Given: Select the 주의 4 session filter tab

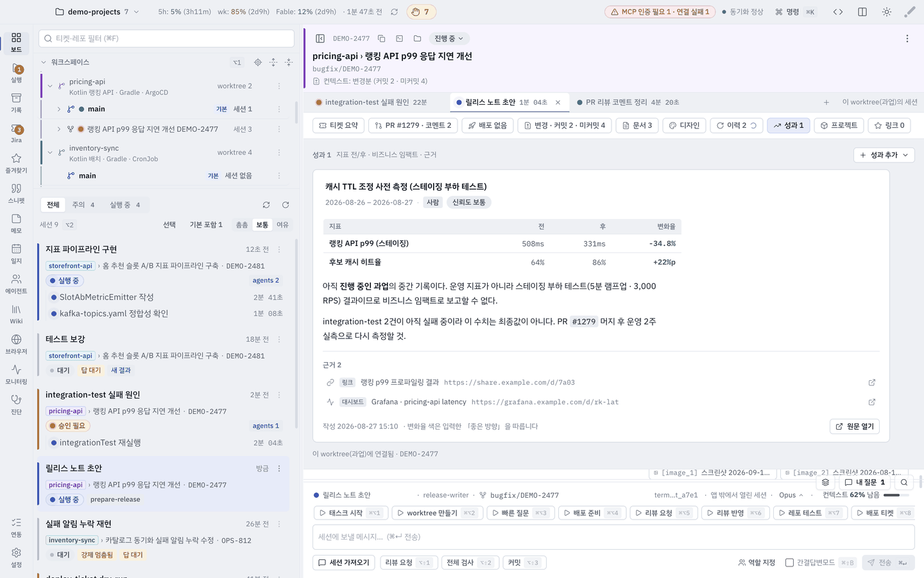Looking at the screenshot, I should (x=83, y=205).
